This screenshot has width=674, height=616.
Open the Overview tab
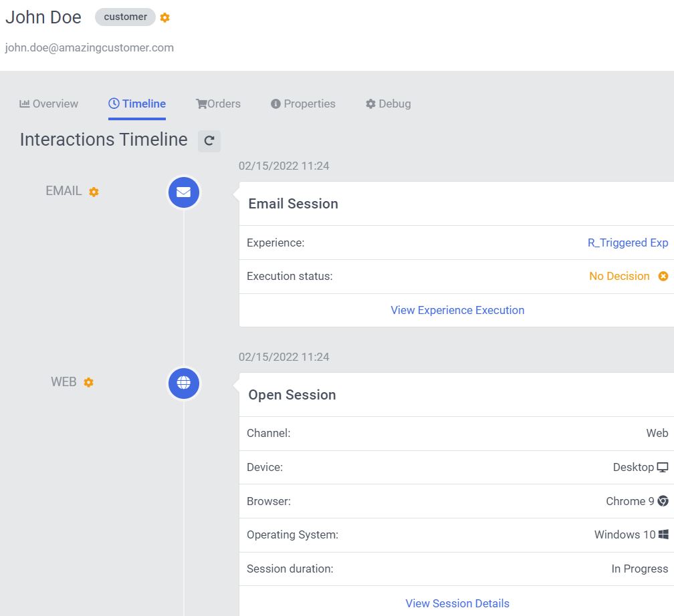[49, 104]
